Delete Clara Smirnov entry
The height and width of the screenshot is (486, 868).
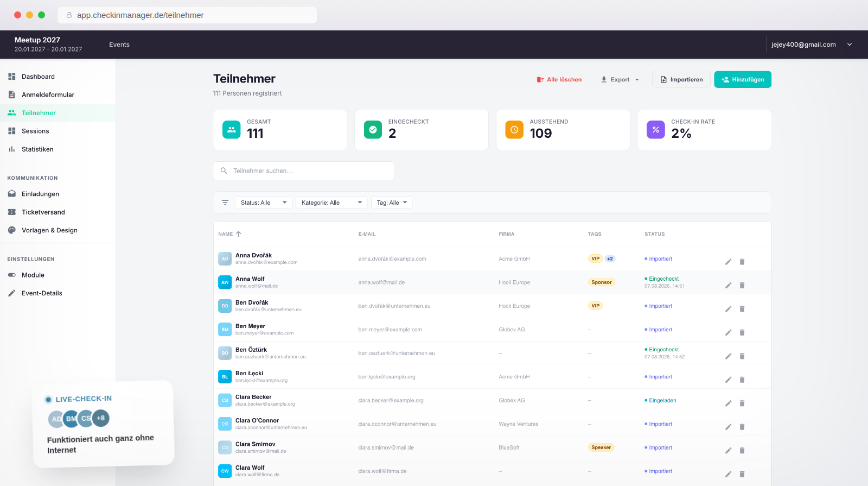[x=742, y=451]
